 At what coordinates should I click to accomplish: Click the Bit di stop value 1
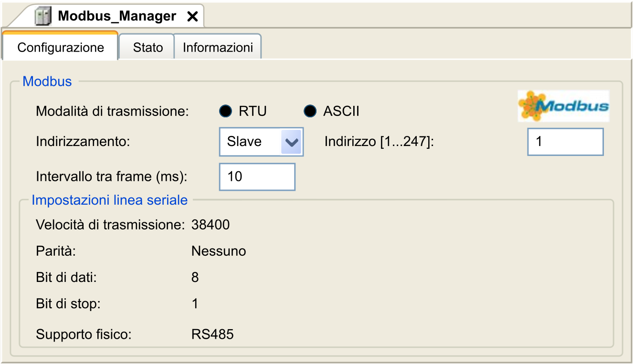click(195, 304)
